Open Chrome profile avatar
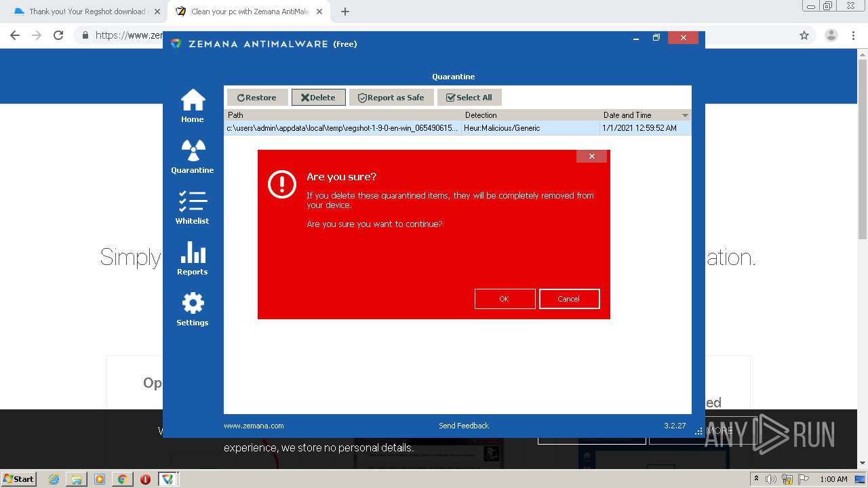Screen dimensions: 868x488 831,35
